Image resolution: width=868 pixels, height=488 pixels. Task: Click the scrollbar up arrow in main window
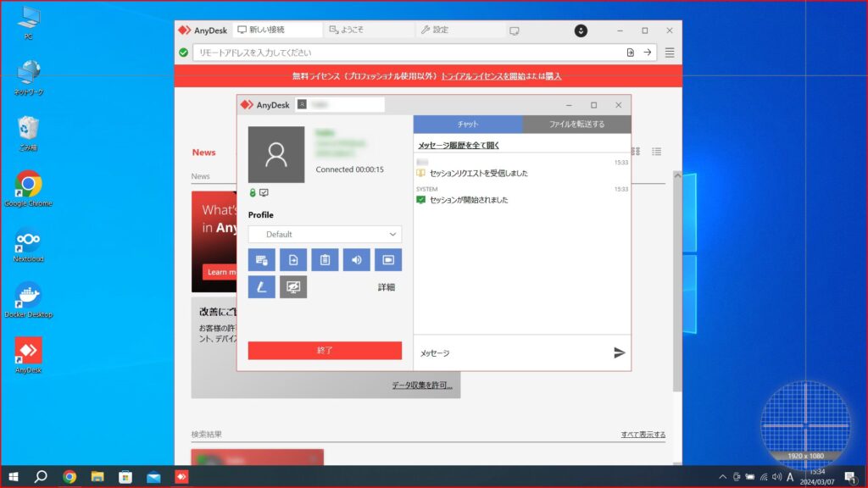(677, 175)
